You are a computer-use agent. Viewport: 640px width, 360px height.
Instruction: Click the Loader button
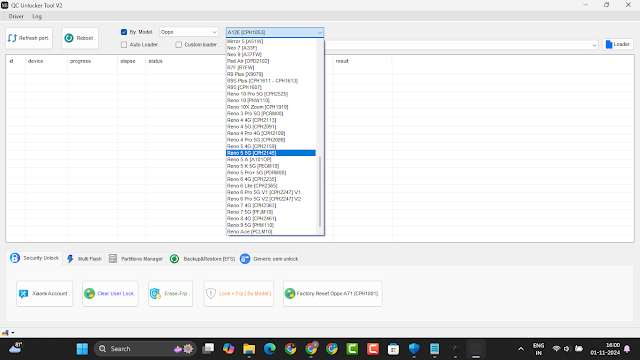(618, 44)
